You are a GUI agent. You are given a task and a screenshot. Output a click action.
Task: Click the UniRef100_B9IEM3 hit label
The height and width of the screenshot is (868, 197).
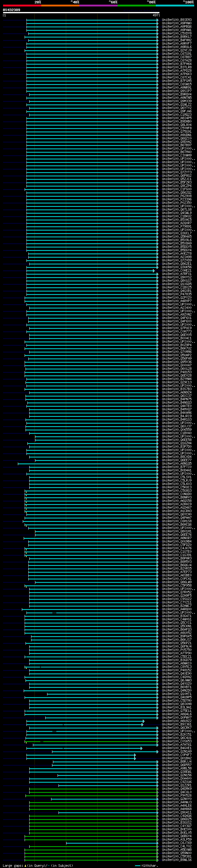176,20
